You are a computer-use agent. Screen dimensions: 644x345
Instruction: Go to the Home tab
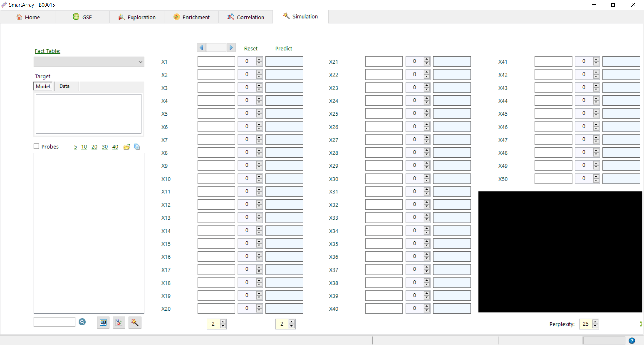click(28, 17)
